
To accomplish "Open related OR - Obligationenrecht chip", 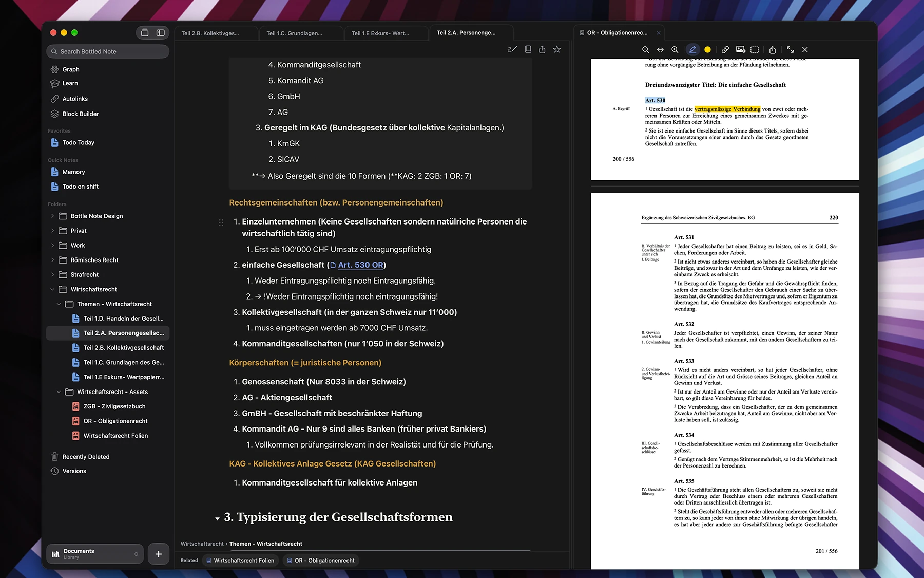I will [x=321, y=561].
